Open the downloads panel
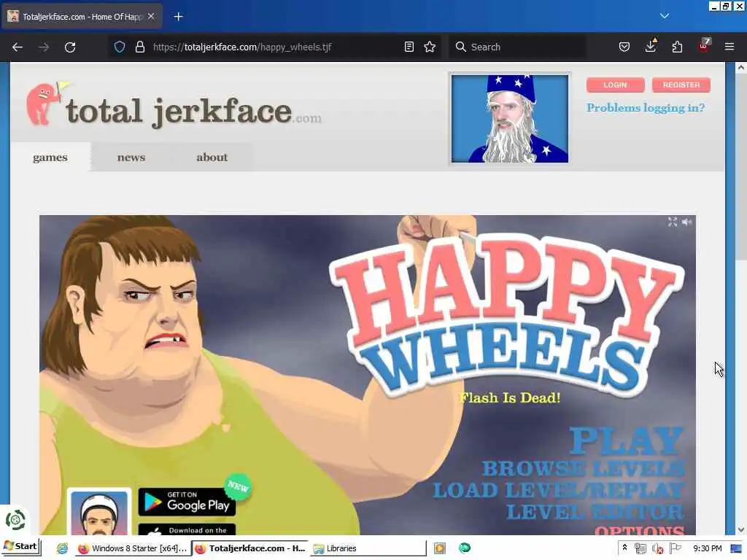747x560 pixels. click(x=651, y=46)
